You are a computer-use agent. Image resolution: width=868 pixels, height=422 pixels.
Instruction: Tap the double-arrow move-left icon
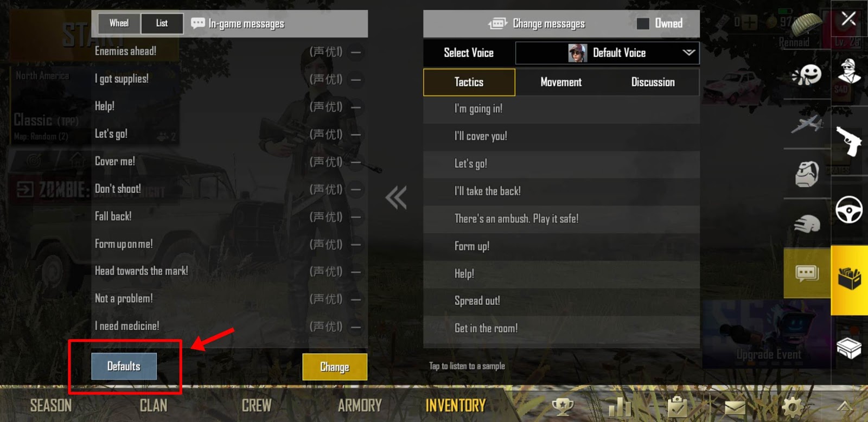pos(396,198)
